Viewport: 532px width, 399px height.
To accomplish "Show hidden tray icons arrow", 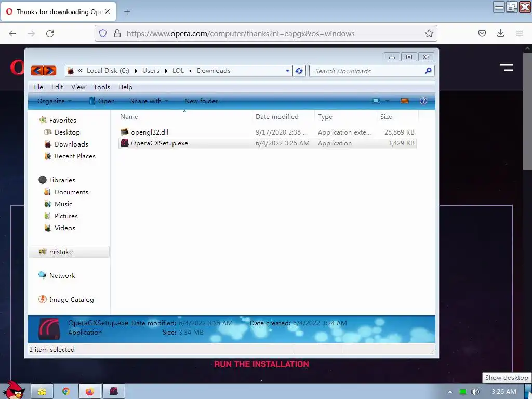I will (450, 392).
